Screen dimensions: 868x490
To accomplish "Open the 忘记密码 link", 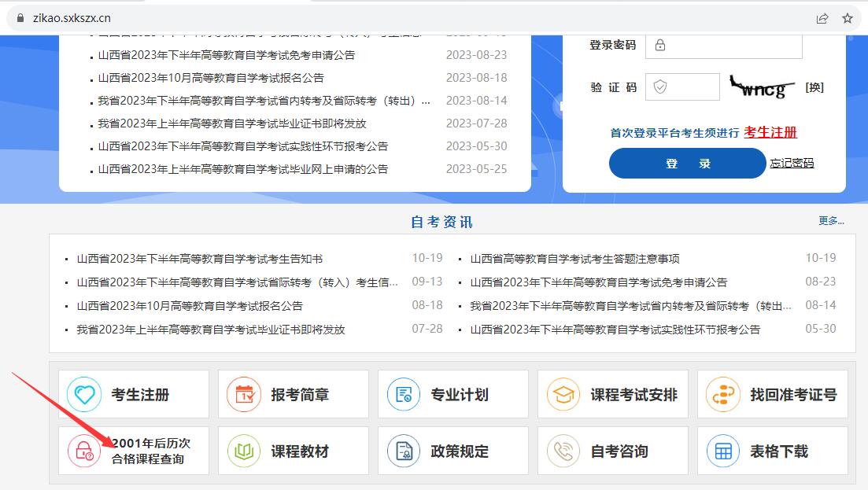I will click(x=792, y=164).
